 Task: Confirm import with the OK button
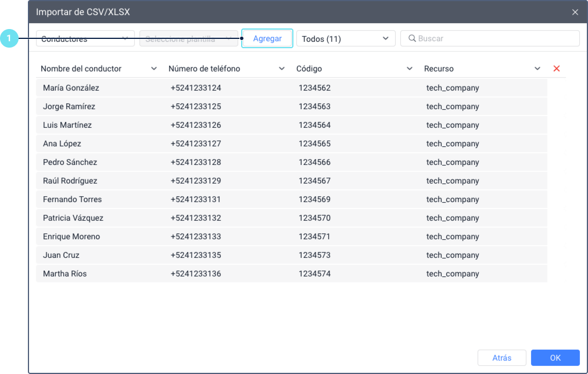click(x=555, y=358)
